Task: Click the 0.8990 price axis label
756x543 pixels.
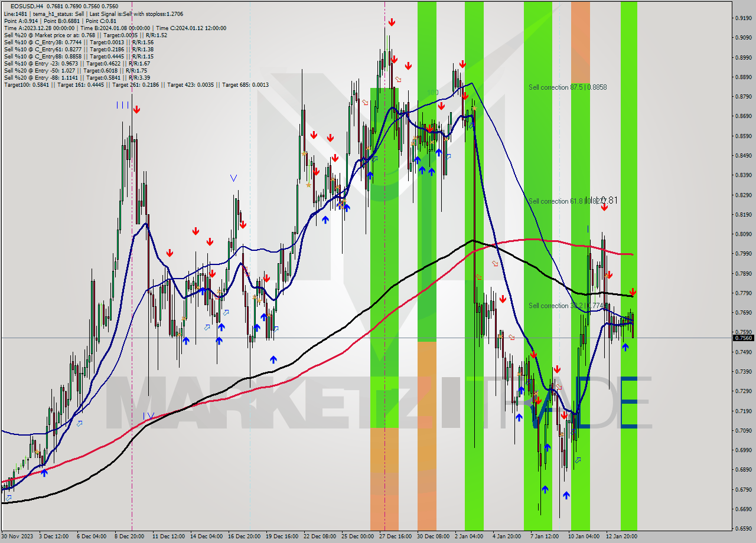Action: tap(743, 57)
